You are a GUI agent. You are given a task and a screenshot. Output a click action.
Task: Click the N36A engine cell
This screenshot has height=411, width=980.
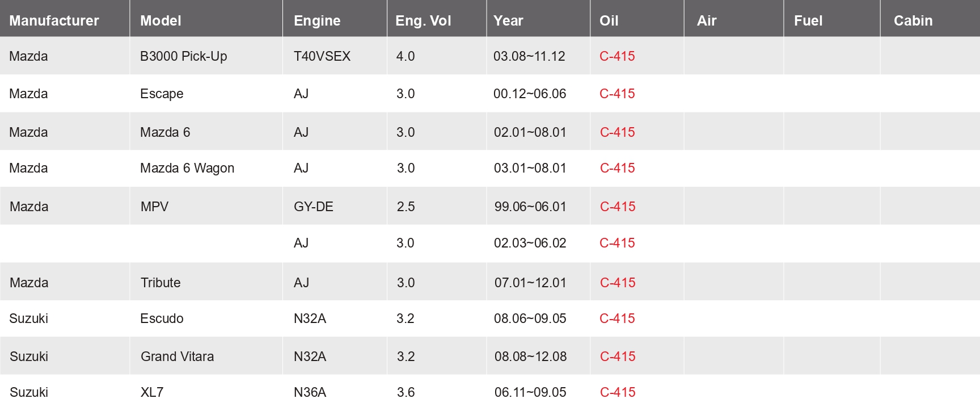click(310, 392)
